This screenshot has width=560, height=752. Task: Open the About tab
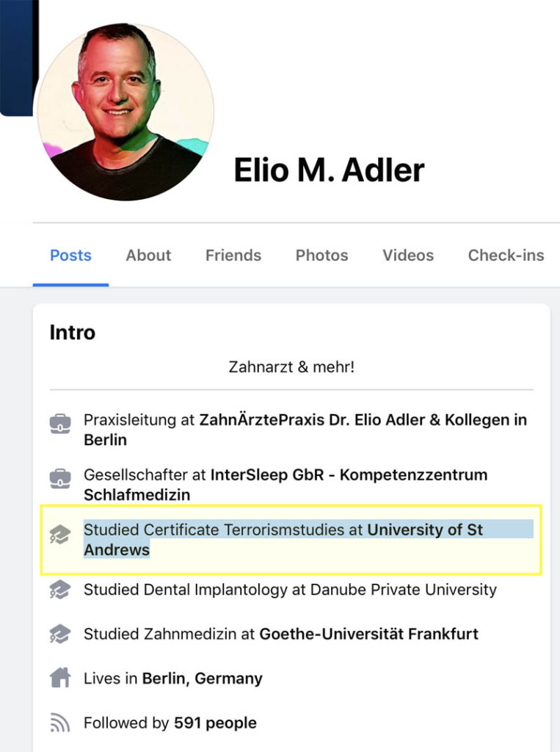coord(148,256)
